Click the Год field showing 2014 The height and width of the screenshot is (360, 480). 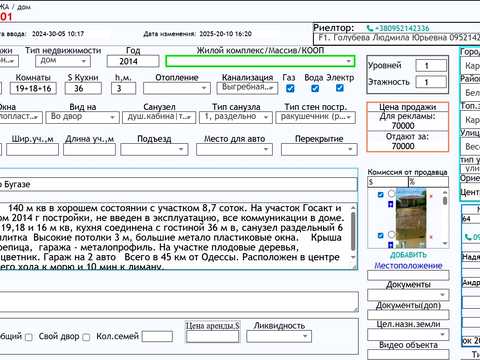click(133, 61)
